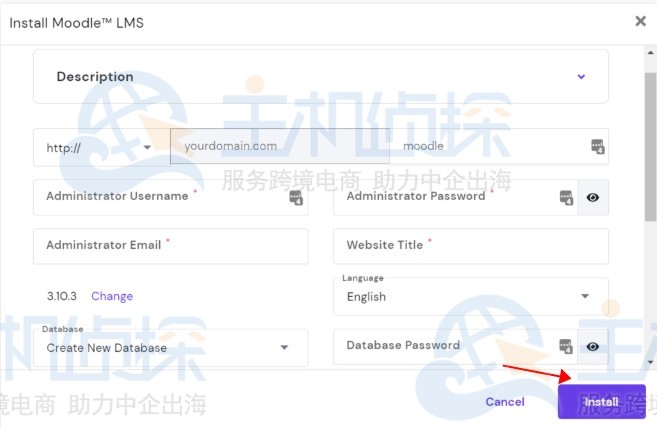Viewport: 657px width, 429px height.
Task: Click the yourdomain.com domain field
Action: tap(280, 146)
